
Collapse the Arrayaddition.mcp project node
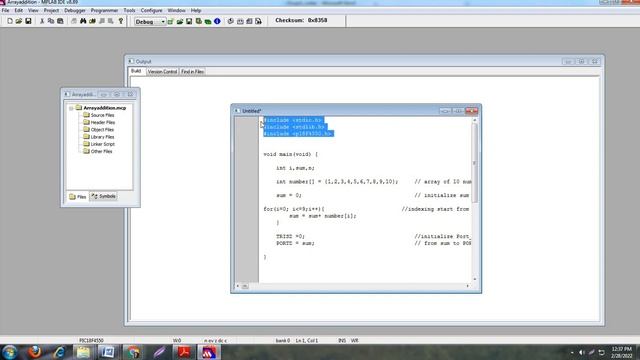coord(71,108)
